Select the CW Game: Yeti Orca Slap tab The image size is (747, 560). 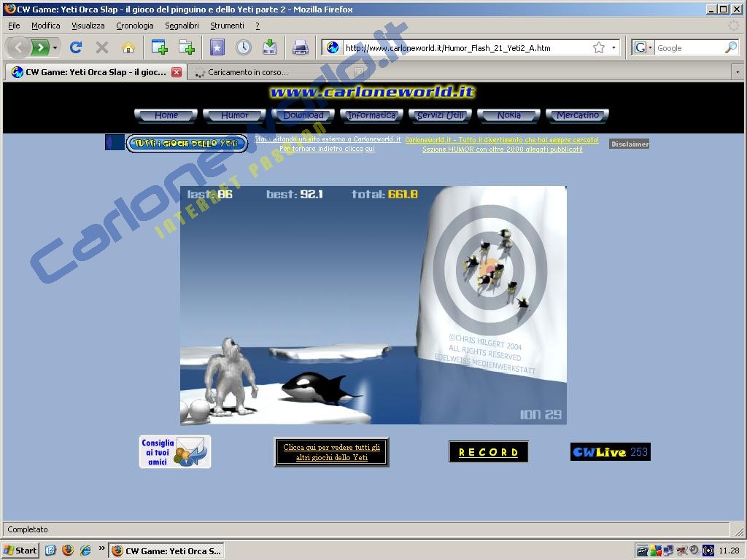pyautogui.click(x=96, y=72)
